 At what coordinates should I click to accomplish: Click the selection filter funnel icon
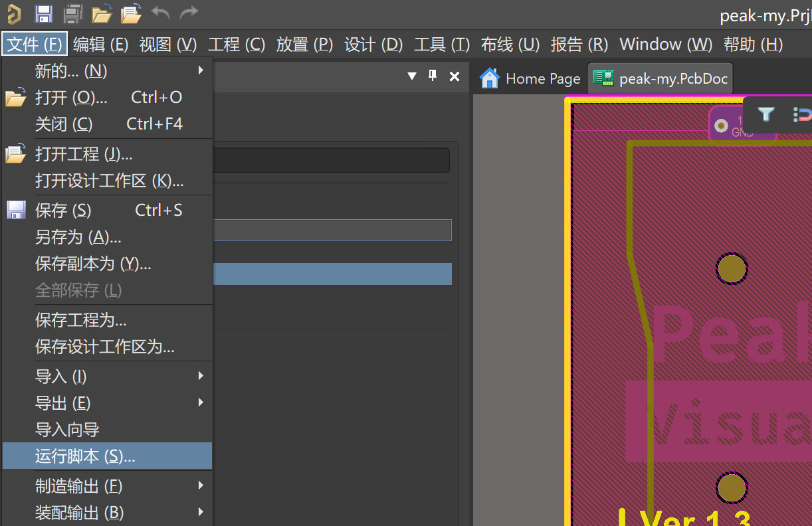(766, 114)
